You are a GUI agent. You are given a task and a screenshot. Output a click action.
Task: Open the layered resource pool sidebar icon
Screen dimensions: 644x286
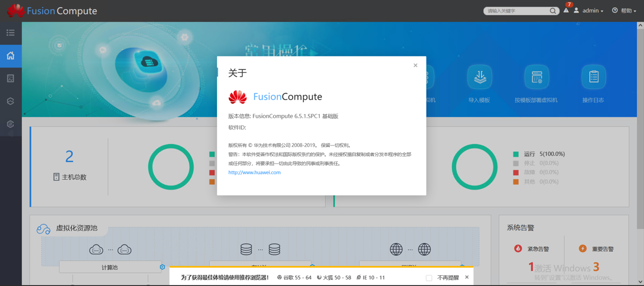pos(11,101)
